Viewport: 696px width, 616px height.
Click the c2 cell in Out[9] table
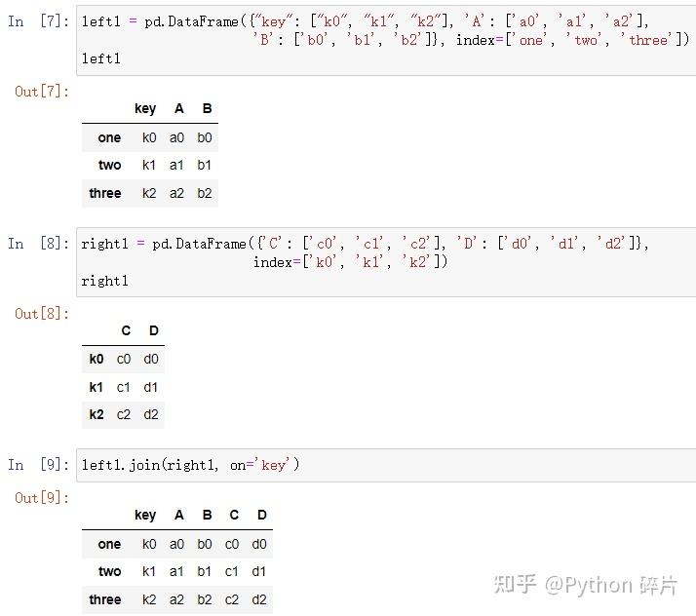pos(232,599)
